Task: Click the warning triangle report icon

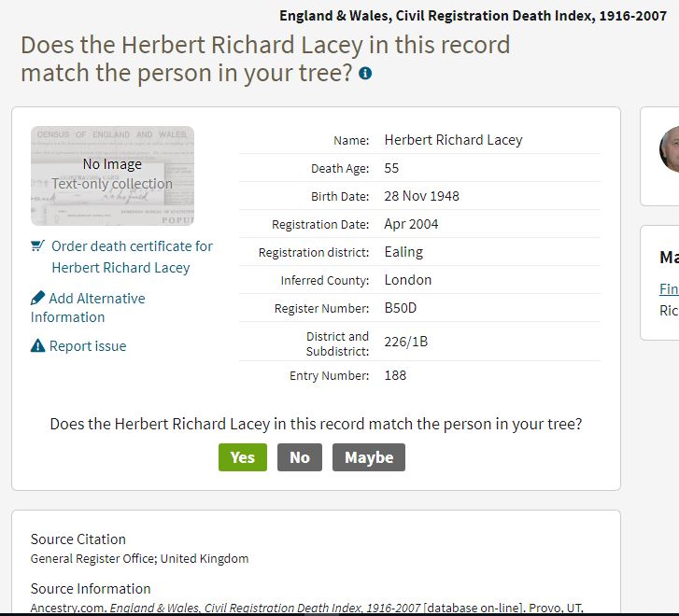Action: (x=37, y=345)
